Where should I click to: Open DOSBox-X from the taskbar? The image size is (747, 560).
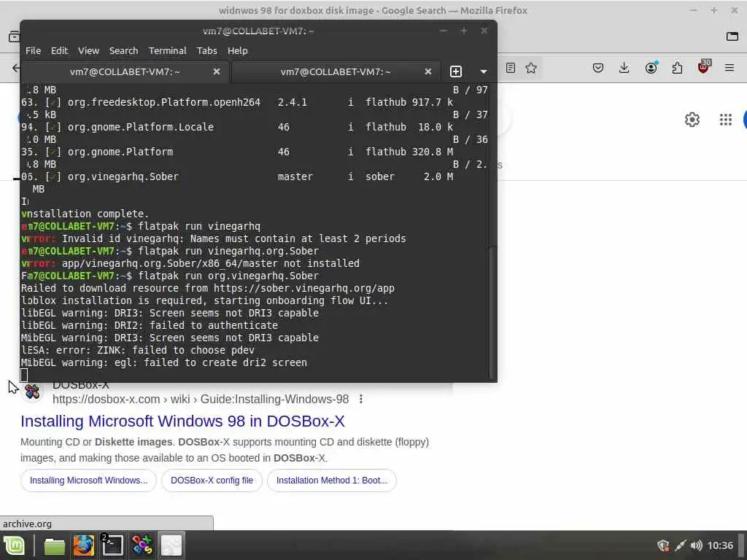(142, 545)
